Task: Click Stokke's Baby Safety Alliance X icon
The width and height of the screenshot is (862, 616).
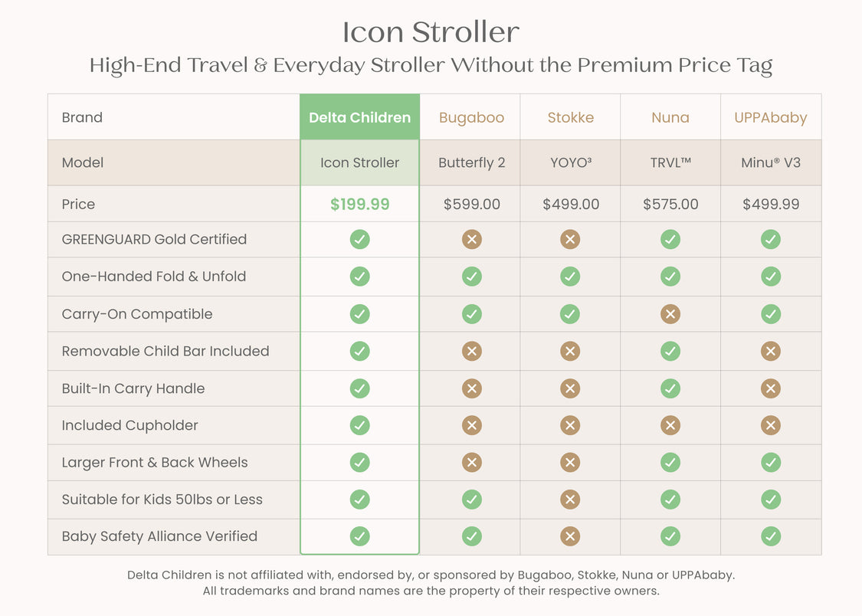Action: coord(570,536)
